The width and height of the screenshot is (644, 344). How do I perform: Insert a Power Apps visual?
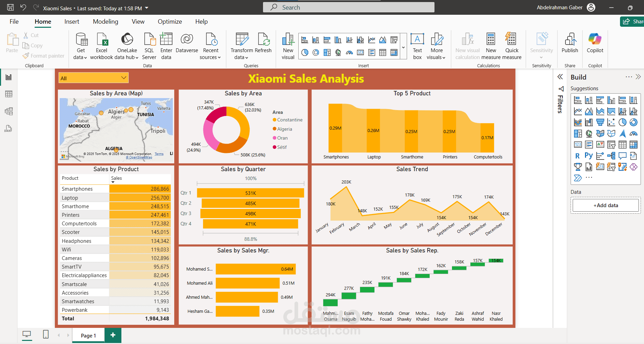[x=633, y=167]
